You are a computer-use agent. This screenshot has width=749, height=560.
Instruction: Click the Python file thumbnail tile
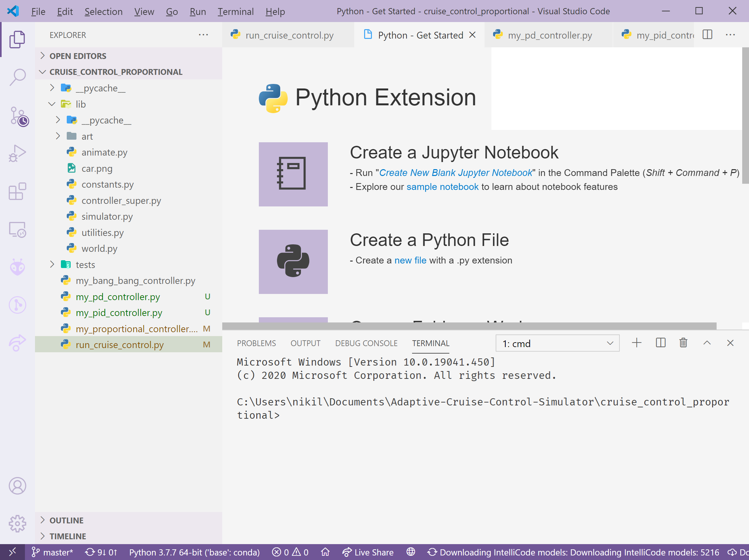click(x=293, y=262)
